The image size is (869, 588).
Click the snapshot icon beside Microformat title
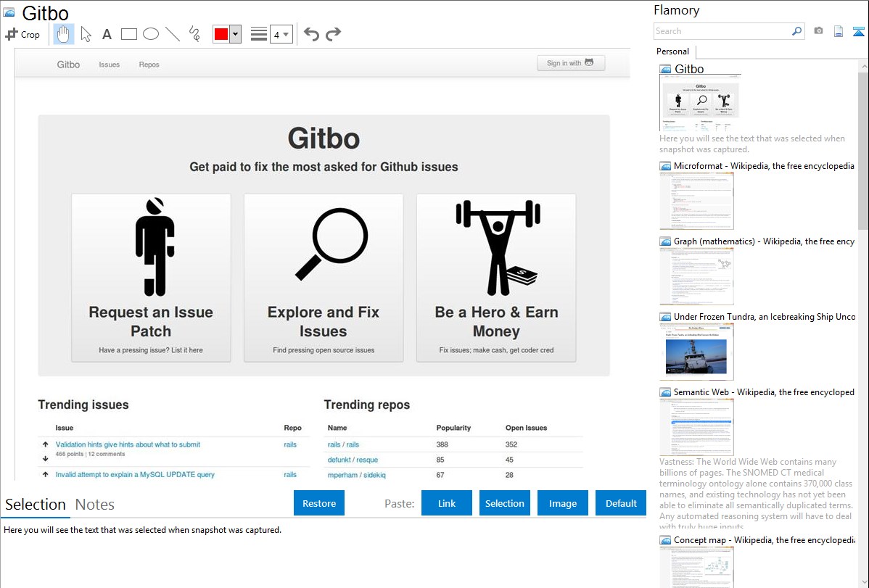coord(665,166)
